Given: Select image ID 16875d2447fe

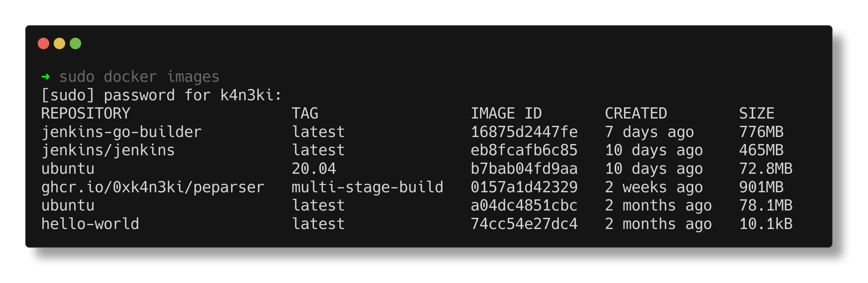Looking at the screenshot, I should click(524, 132).
